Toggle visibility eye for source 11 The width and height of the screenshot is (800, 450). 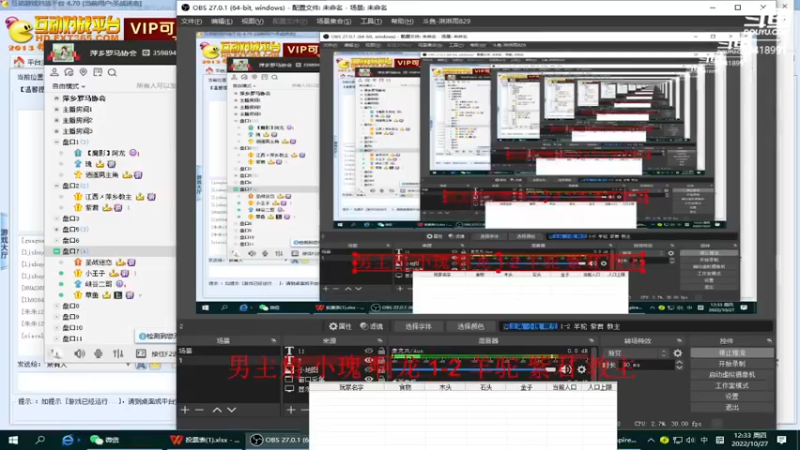point(368,351)
